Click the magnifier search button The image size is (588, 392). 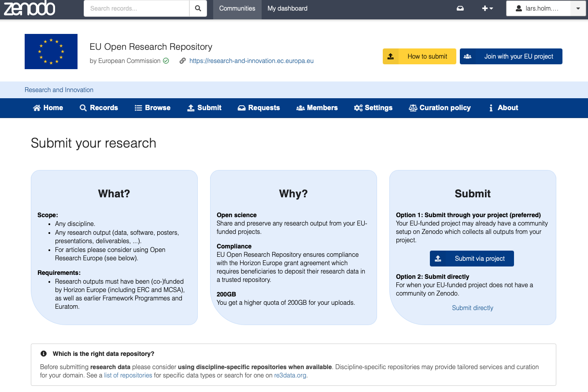198,8
